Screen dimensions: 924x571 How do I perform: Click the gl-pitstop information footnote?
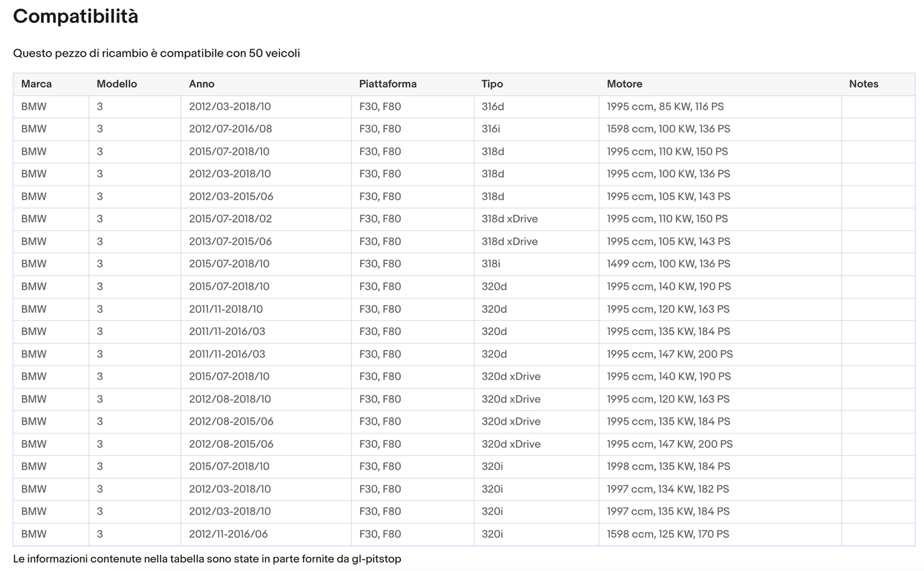tap(207, 559)
